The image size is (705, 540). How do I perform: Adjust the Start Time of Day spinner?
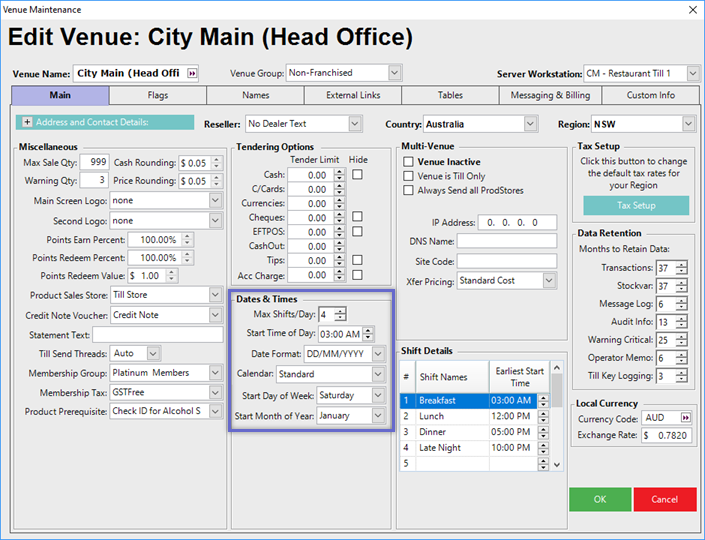pyautogui.click(x=369, y=334)
